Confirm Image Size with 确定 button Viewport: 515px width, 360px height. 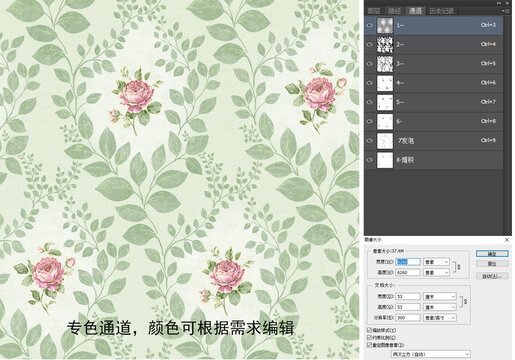click(492, 254)
